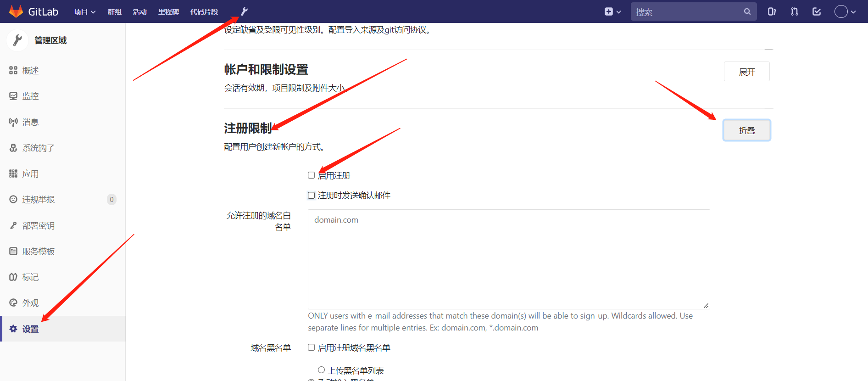Click the sidebar admin area wrench avatar
868x381 pixels.
[18, 40]
